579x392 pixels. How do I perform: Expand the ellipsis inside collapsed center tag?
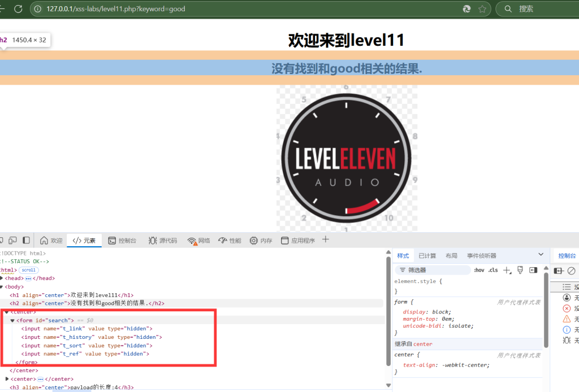(41, 379)
